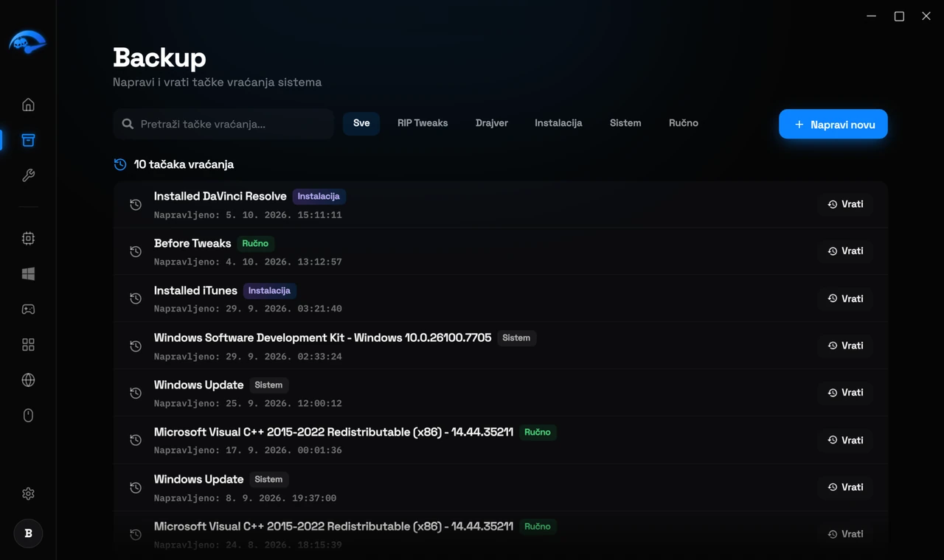The width and height of the screenshot is (944, 560).
Task: Select the Sve filter tab
Action: tap(361, 123)
